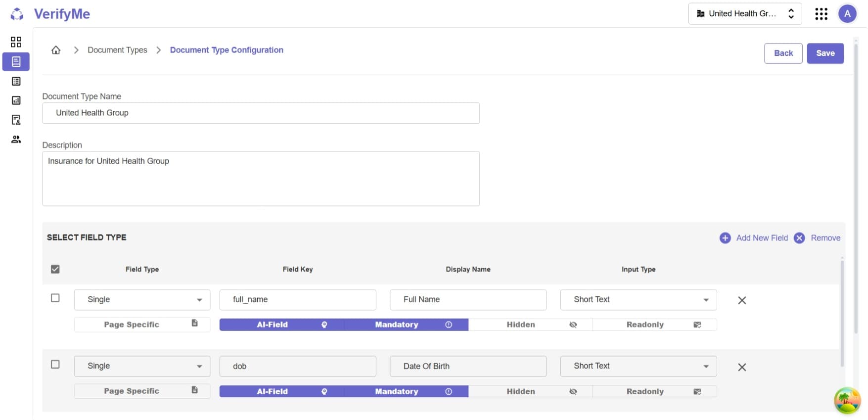The width and height of the screenshot is (868, 420).
Task: Toggle AI-Field for the dob row
Action: (282, 391)
